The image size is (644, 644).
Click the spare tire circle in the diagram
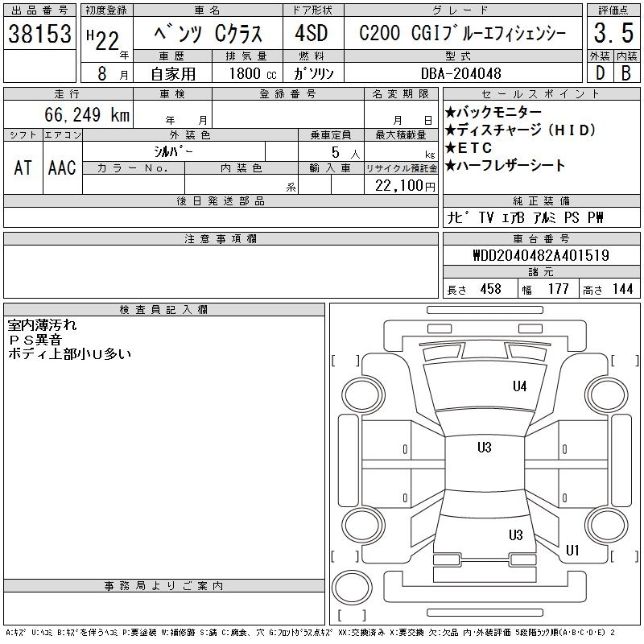pos(352,588)
